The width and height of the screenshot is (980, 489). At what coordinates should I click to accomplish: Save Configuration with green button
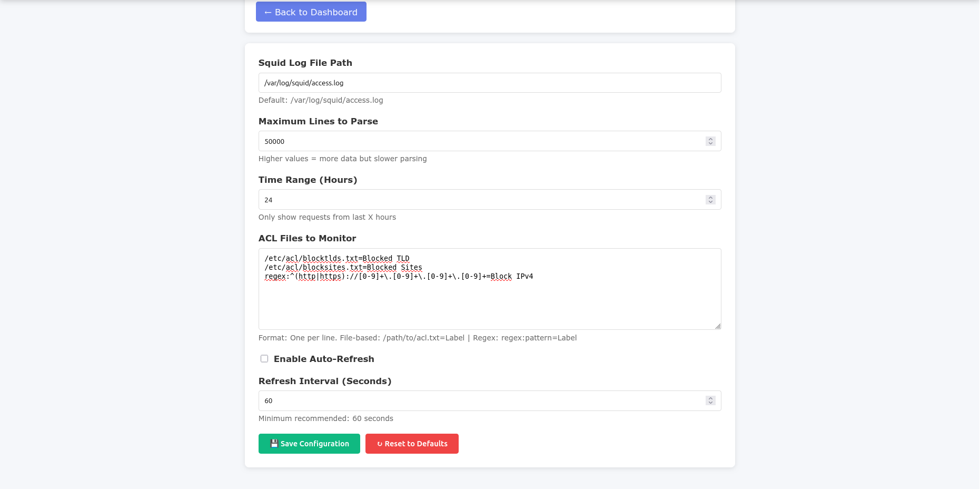pyautogui.click(x=309, y=444)
